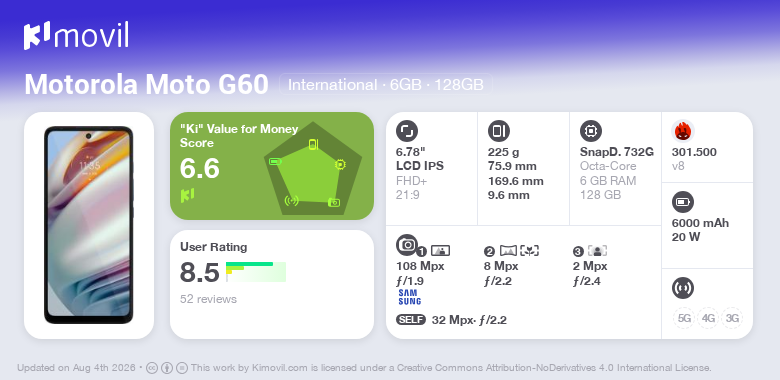Click the battery capacity icon
Image resolution: width=780 pixels, height=380 pixels.
683,202
